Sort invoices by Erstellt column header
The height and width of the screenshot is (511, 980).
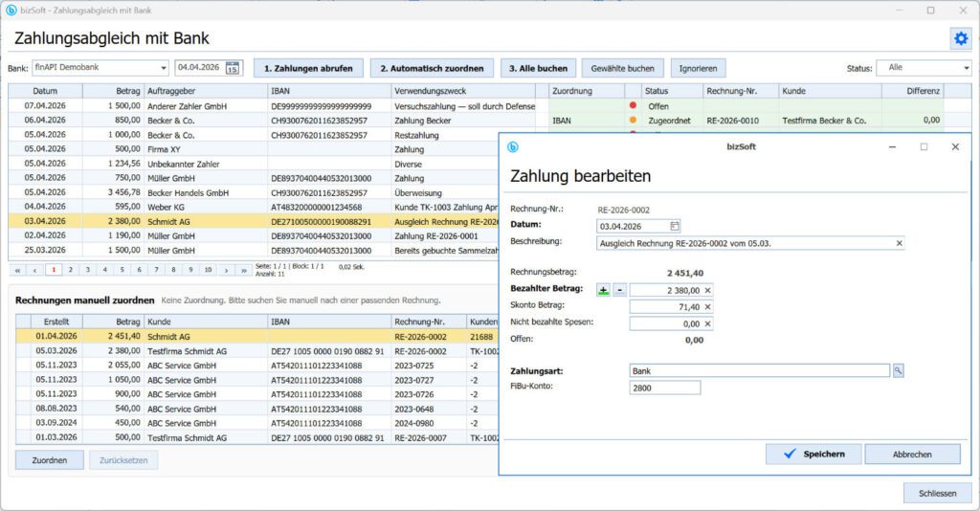(56, 322)
